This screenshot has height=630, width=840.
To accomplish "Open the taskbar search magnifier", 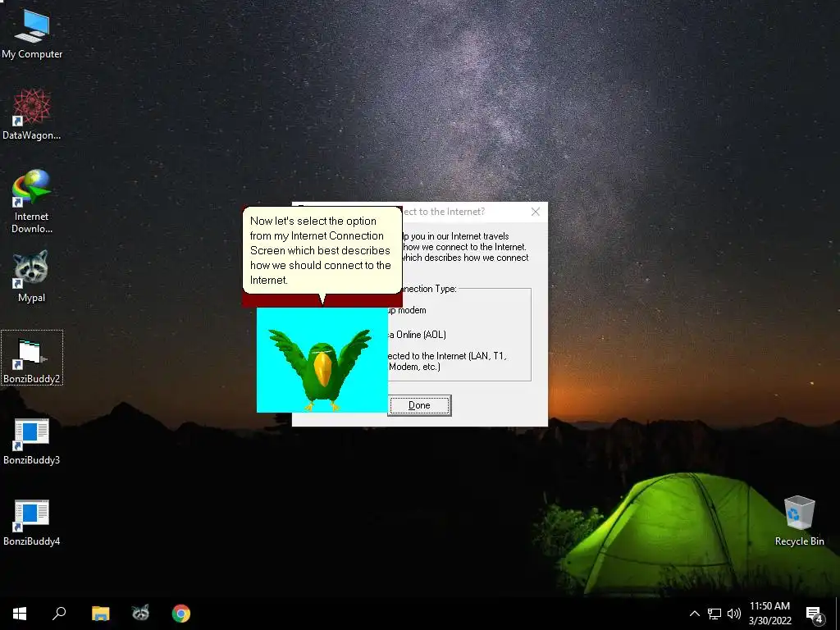I will point(59,614).
